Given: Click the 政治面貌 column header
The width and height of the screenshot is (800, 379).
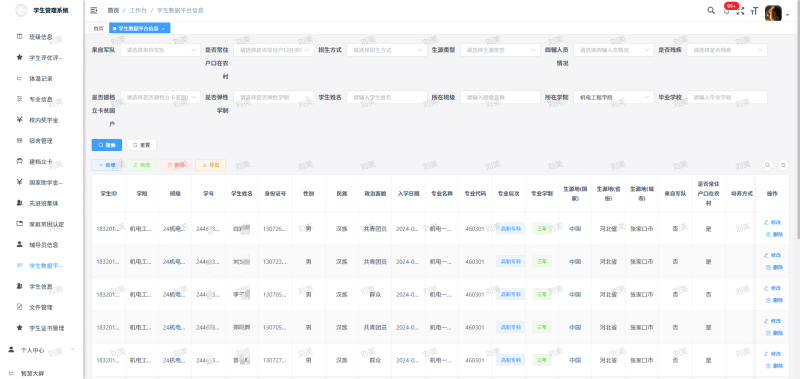Looking at the screenshot, I should click(375, 194).
